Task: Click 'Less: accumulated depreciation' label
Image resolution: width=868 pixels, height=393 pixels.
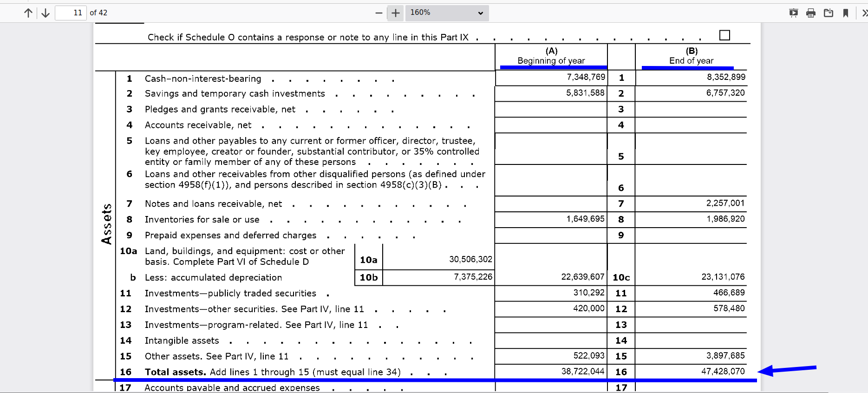Action: tap(214, 278)
